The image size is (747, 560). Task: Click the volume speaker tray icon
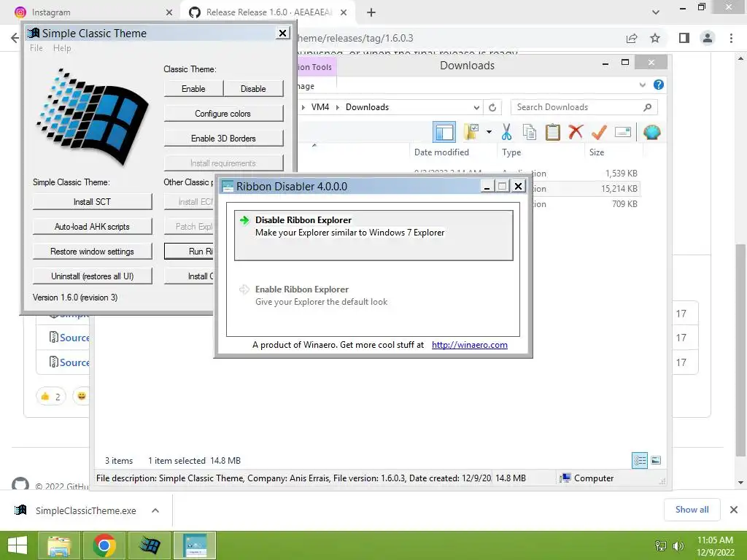[678, 545]
